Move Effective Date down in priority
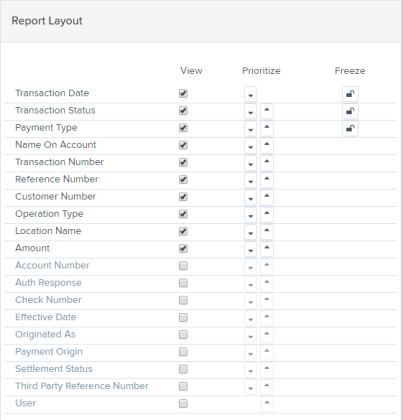The image size is (403, 420). (250, 318)
